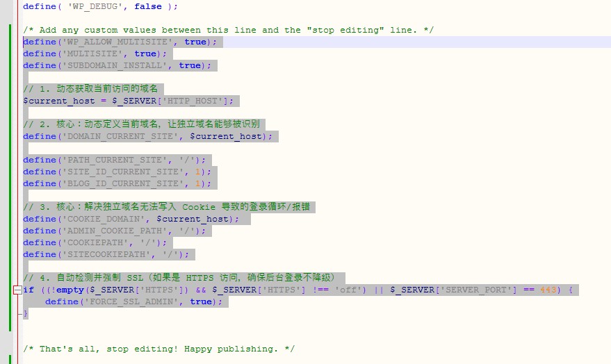Click 'COOKIEPATH' constant name
The width and height of the screenshot is (611, 364).
(95, 242)
